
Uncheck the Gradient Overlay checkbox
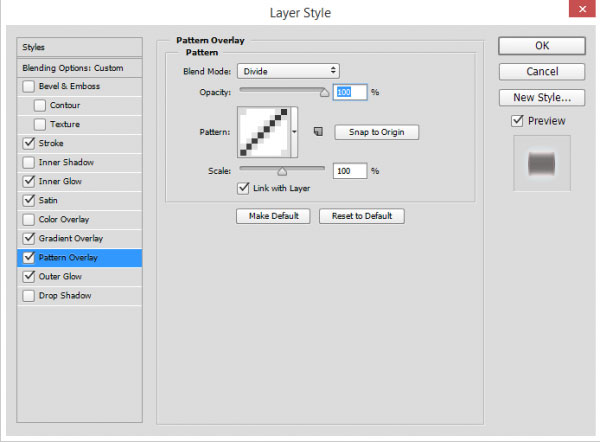[28, 238]
